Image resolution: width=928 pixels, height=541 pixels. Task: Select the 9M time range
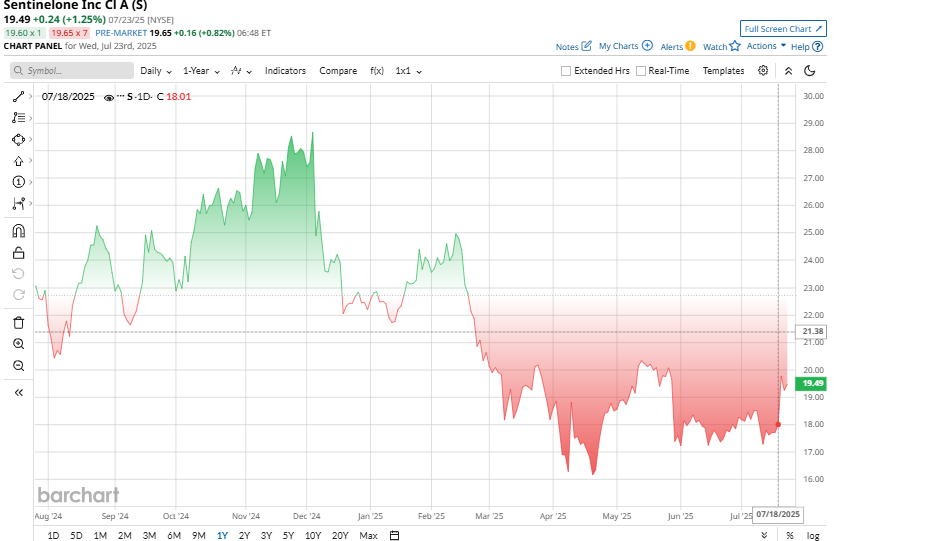click(x=198, y=535)
